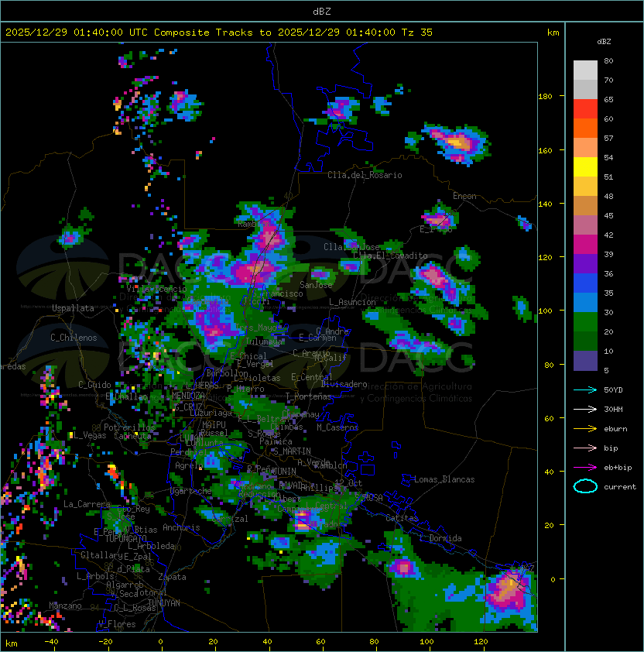This screenshot has width=644, height=652.
Task: Click the La_Carrera label on map
Action: [x=87, y=504]
